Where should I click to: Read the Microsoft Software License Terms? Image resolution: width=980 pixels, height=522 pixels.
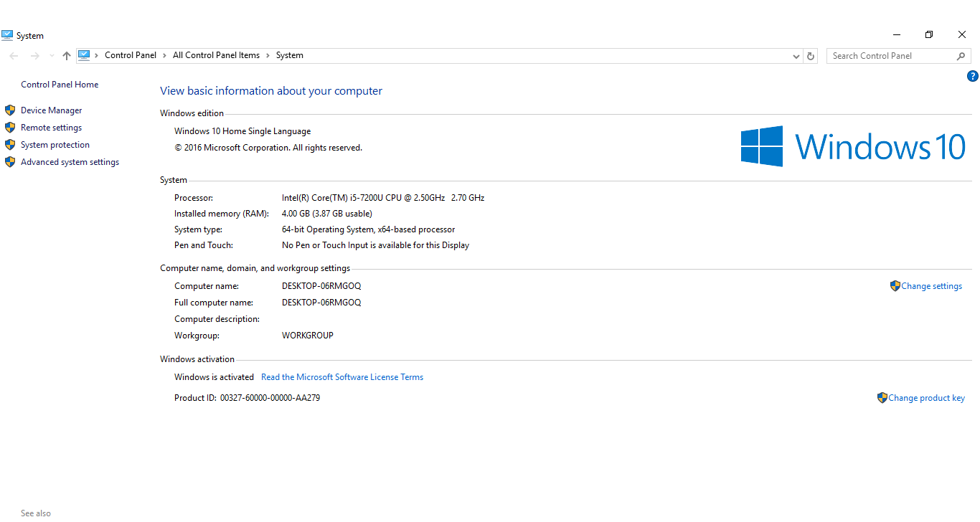coord(342,377)
